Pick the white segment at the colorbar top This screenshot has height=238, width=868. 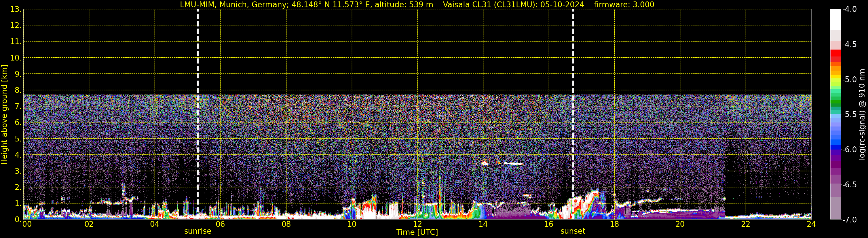tap(836, 20)
